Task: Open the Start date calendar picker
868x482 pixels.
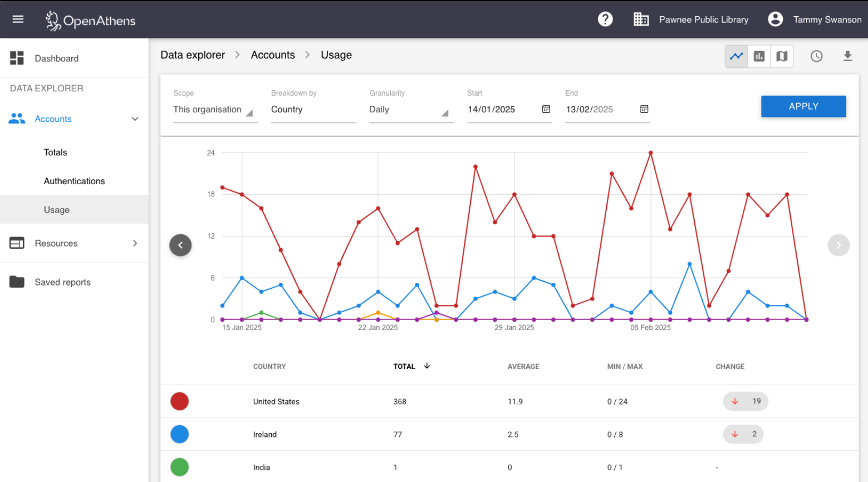Action: (546, 110)
